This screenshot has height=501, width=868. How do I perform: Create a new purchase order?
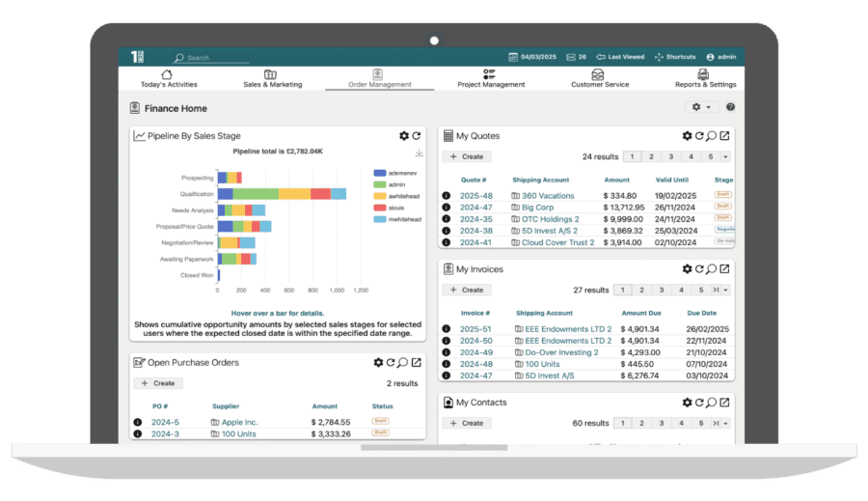pyautogui.click(x=158, y=383)
